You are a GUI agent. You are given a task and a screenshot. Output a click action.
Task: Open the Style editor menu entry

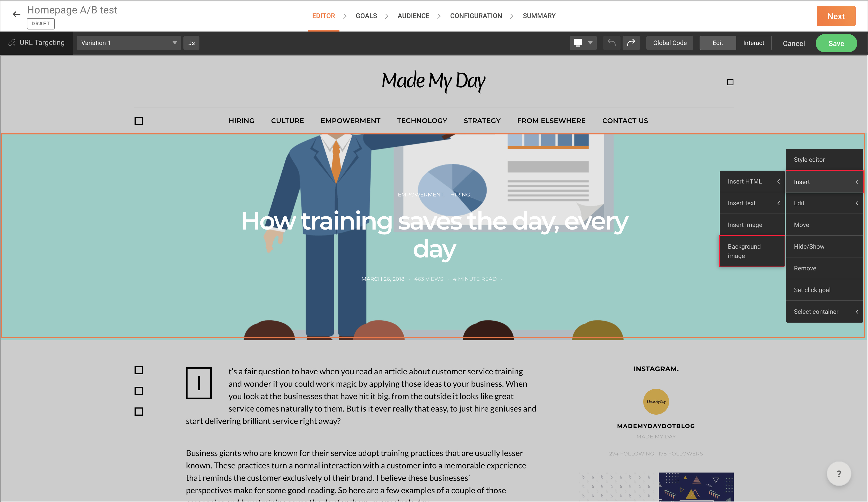click(824, 160)
